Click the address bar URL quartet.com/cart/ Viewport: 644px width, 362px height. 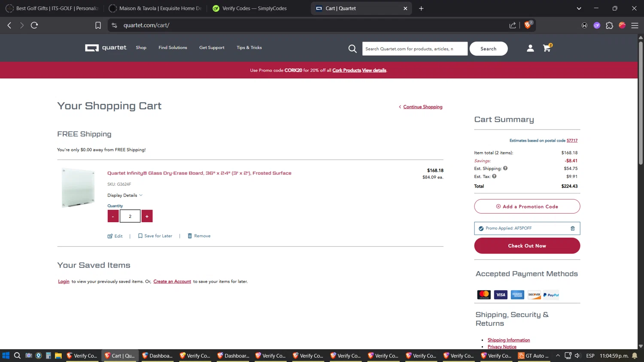[x=146, y=25]
